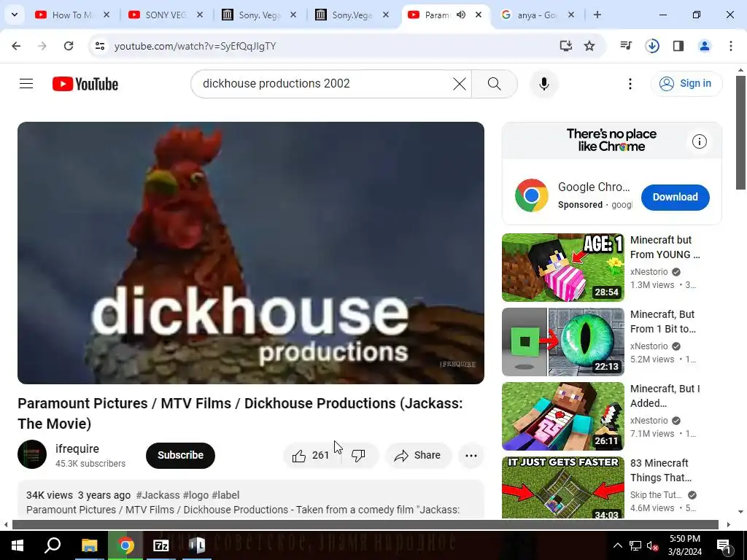The height and width of the screenshot is (560, 747).
Task: Go to YouTube home via logo
Action: [x=85, y=84]
